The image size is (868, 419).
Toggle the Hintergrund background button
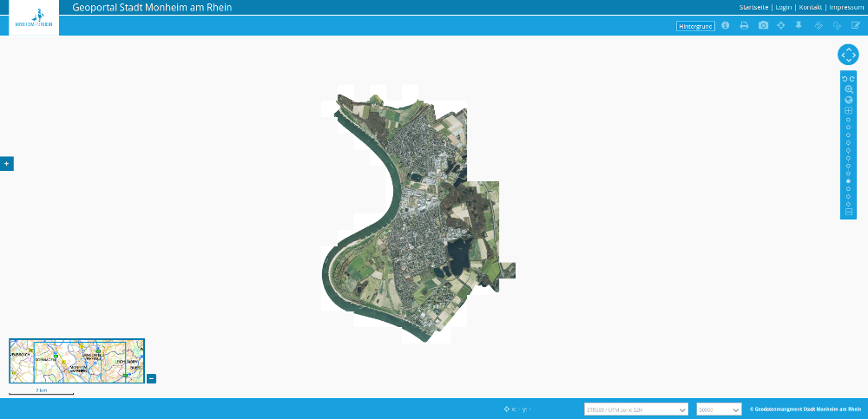[x=695, y=26]
